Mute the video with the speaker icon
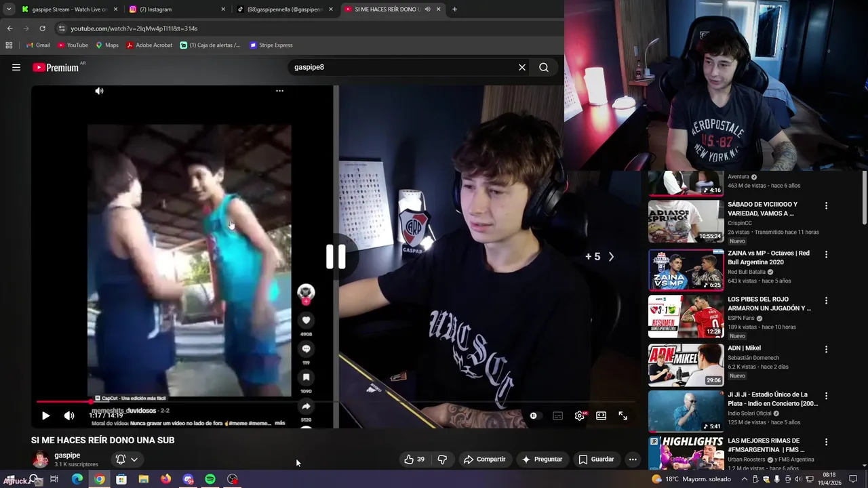 (x=69, y=415)
